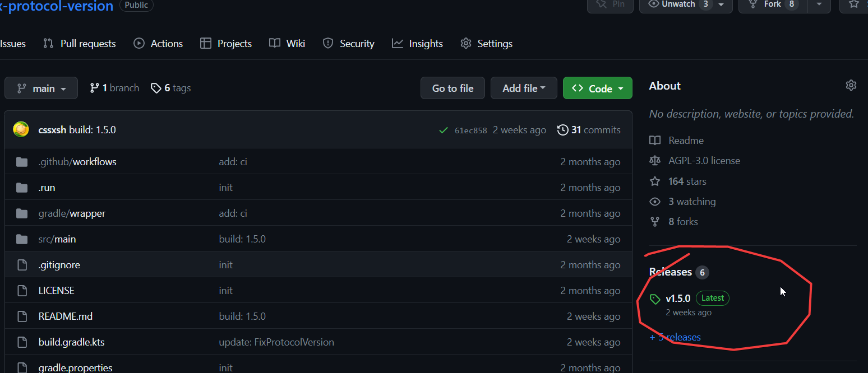Click the Readme book icon

coord(655,140)
